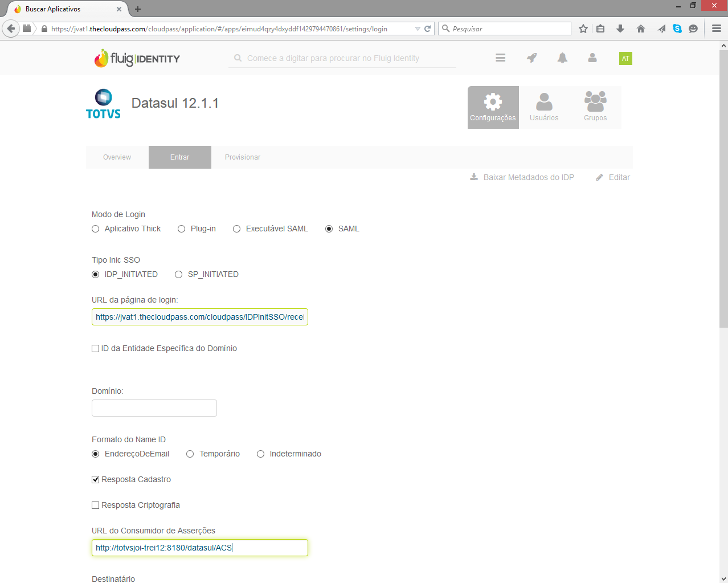Screen dimensions: 728x583
Task: Open the Grupos section
Action: tap(595, 107)
